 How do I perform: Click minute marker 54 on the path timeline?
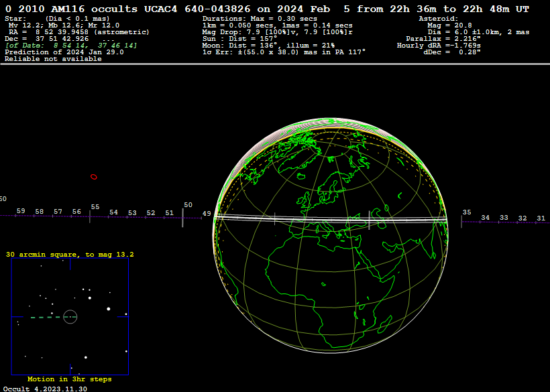point(113,212)
